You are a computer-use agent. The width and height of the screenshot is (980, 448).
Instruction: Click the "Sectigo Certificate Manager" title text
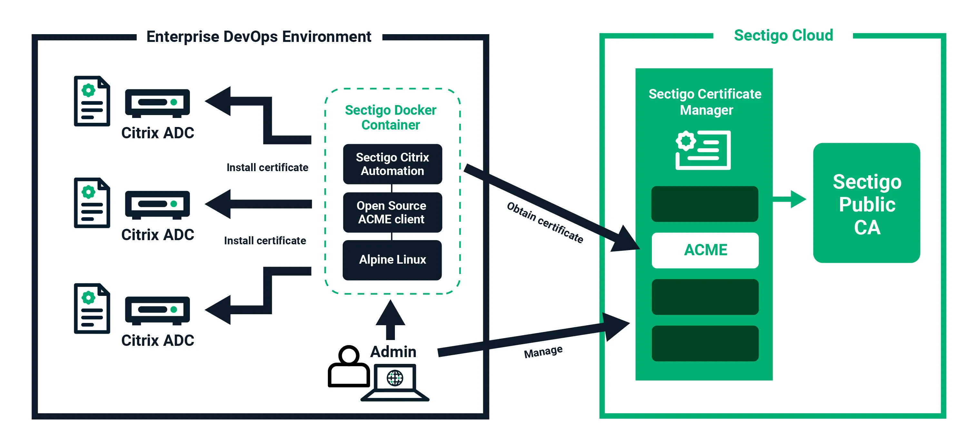(705, 102)
